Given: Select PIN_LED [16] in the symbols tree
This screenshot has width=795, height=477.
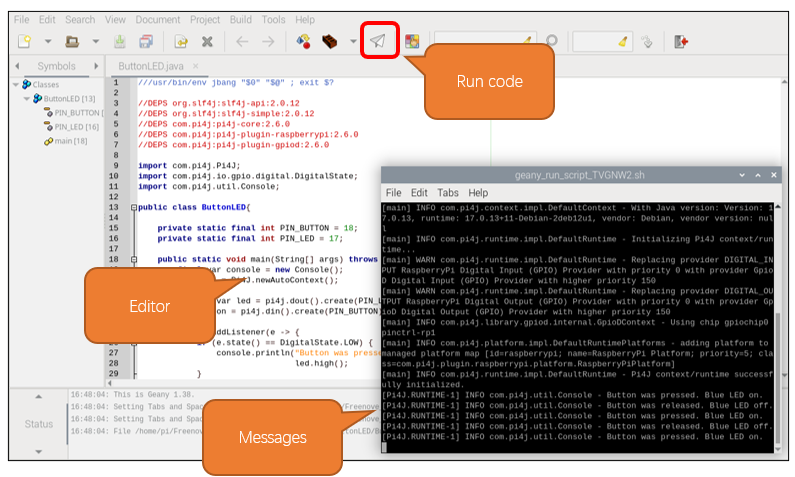Looking at the screenshot, I should pos(76,127).
